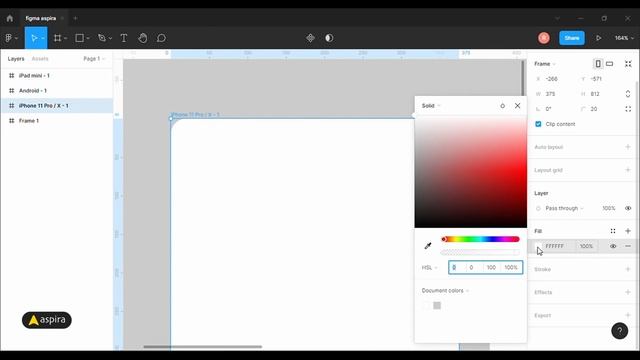Open the help button
This screenshot has width=640, height=360.
pos(619,331)
